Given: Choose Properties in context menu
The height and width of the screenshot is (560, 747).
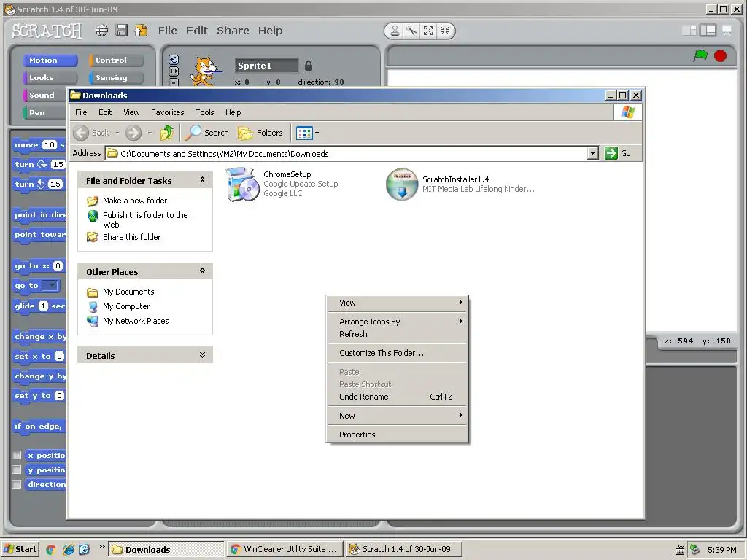Looking at the screenshot, I should [x=397, y=435].
